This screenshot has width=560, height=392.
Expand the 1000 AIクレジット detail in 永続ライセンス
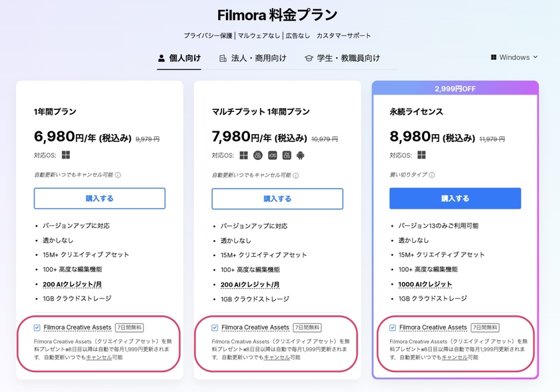[425, 285]
